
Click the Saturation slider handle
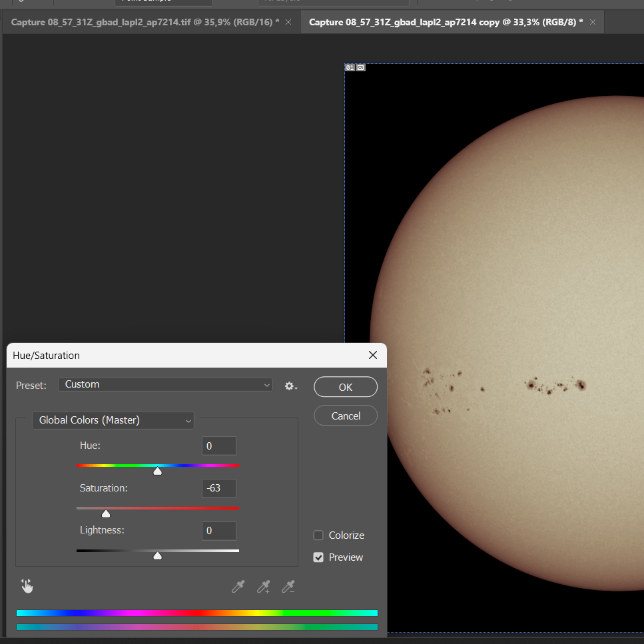[x=105, y=513]
